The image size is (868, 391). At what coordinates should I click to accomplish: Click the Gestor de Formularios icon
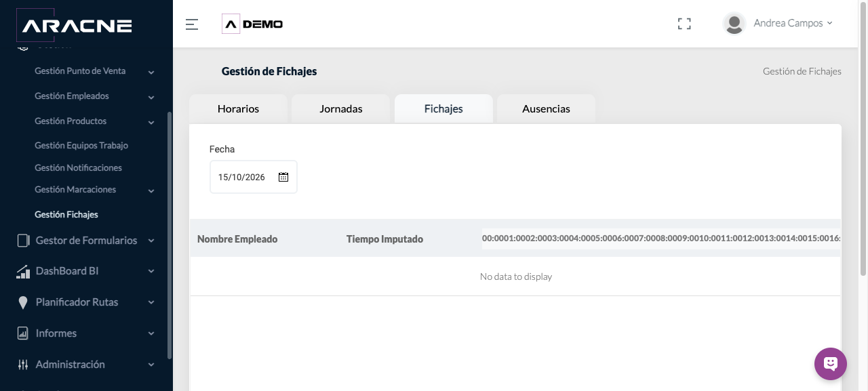(x=23, y=241)
